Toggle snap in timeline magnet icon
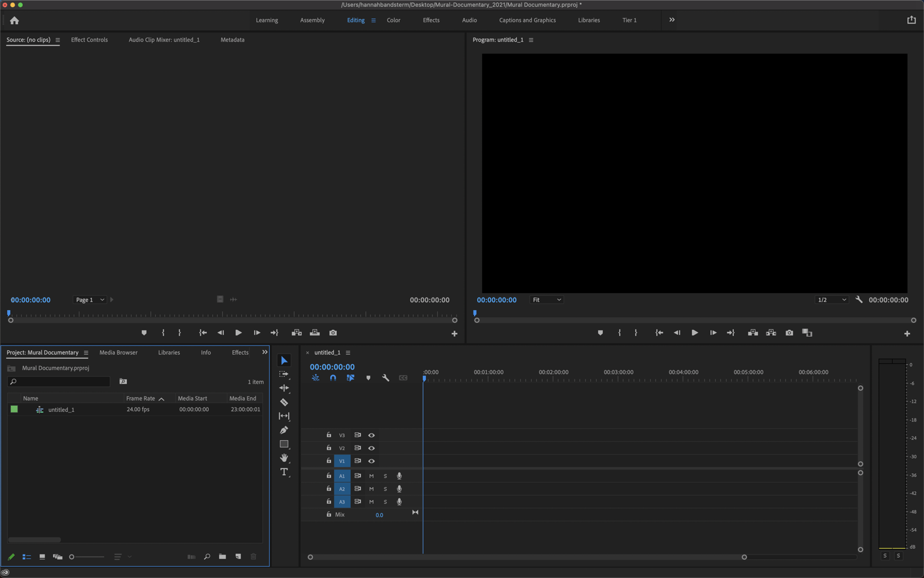This screenshot has width=924, height=578. point(333,378)
